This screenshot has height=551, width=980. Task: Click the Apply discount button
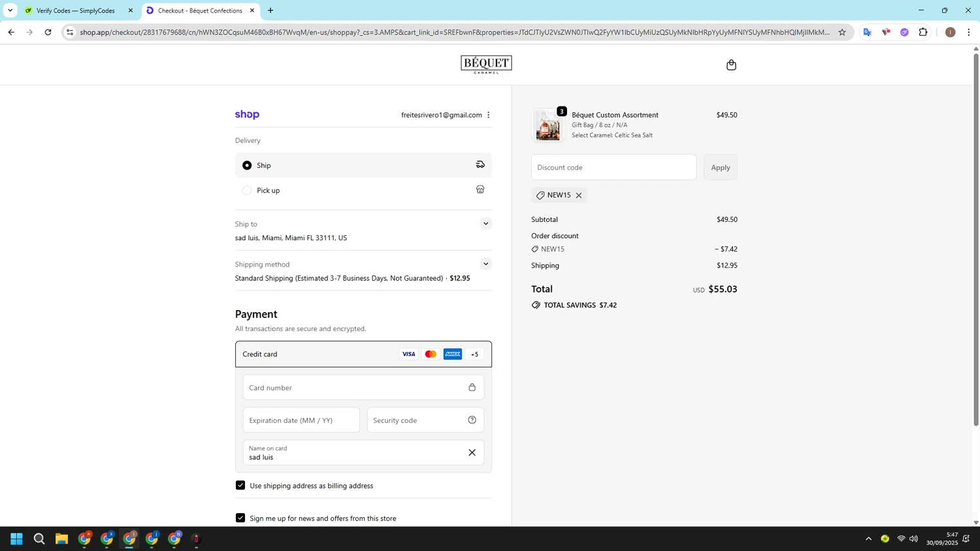pos(721,167)
